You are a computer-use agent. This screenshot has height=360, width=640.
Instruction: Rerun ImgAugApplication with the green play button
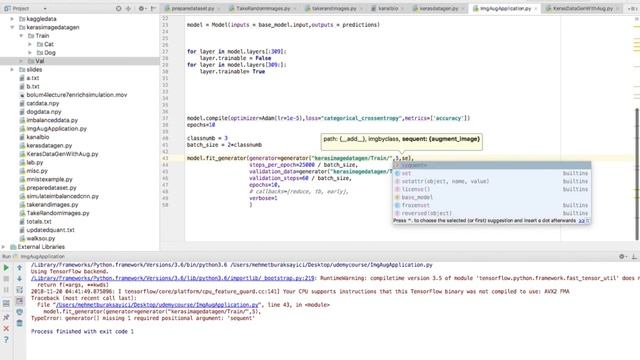pyautogui.click(x=6, y=268)
